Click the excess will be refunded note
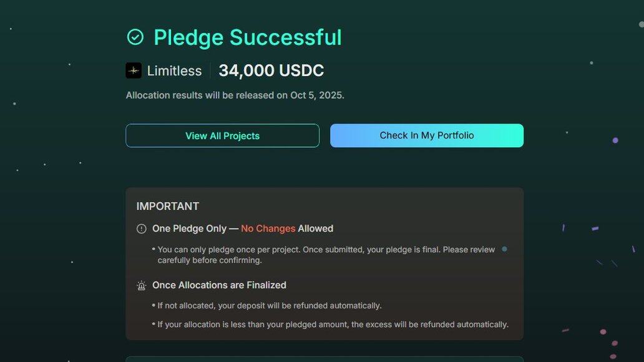 point(333,325)
